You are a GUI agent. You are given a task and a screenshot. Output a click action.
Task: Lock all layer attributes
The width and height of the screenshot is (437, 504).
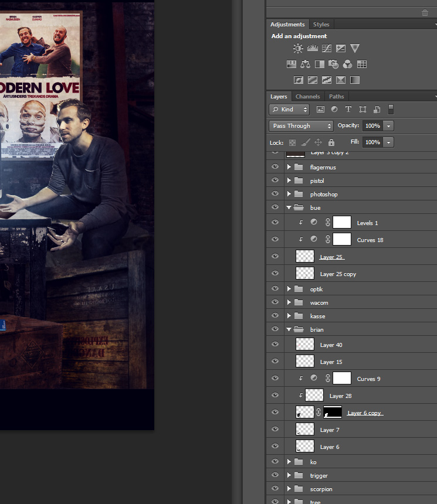331,142
